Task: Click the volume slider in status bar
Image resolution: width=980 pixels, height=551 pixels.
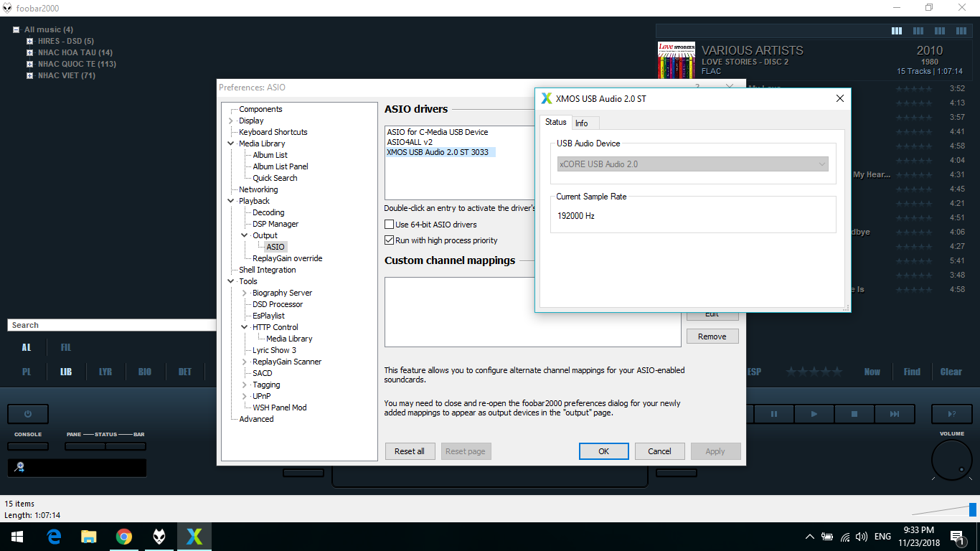Action: pos(944,509)
